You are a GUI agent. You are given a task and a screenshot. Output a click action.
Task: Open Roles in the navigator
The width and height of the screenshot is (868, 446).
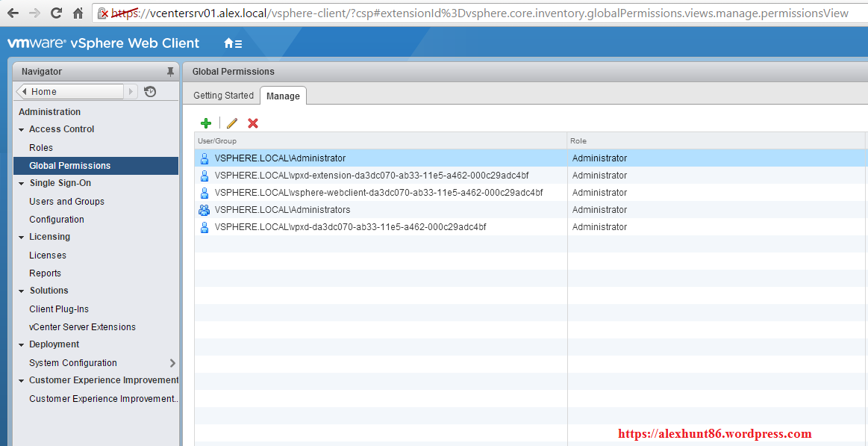pyautogui.click(x=41, y=148)
